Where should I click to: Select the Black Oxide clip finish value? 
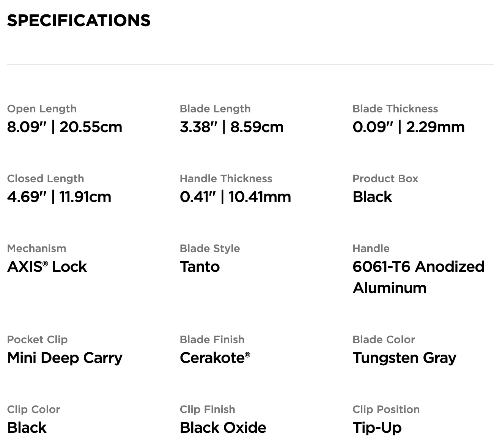pos(223,427)
